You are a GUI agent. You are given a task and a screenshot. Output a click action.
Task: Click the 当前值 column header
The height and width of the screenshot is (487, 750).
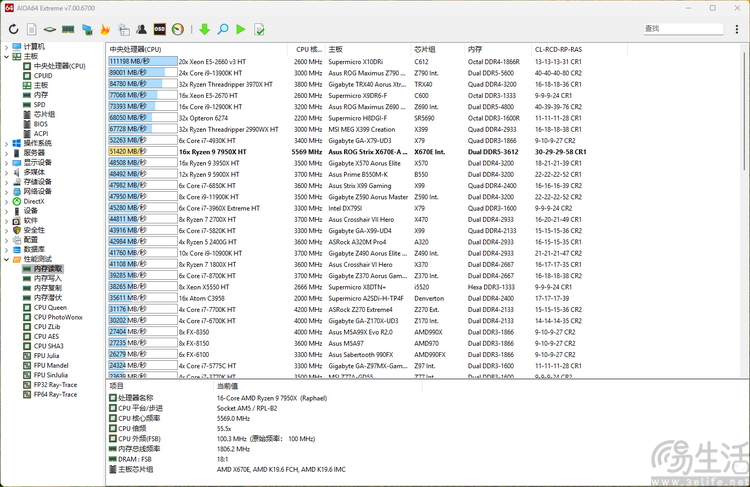click(318, 386)
